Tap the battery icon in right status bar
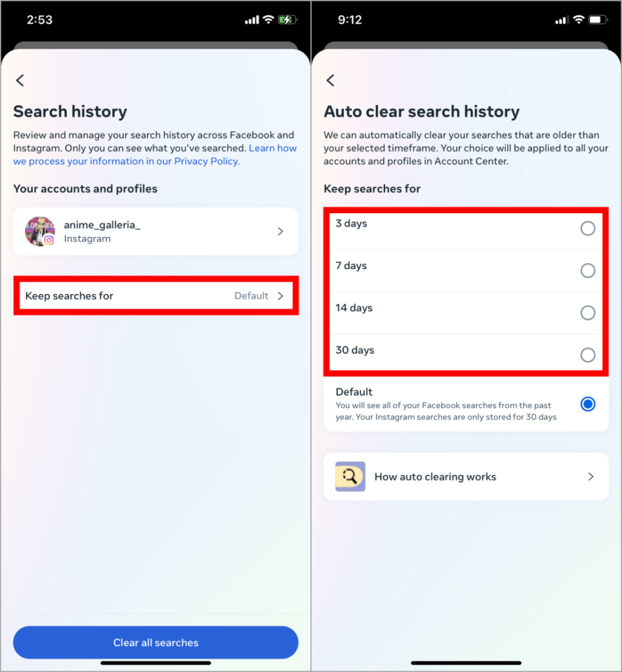 pos(598,20)
